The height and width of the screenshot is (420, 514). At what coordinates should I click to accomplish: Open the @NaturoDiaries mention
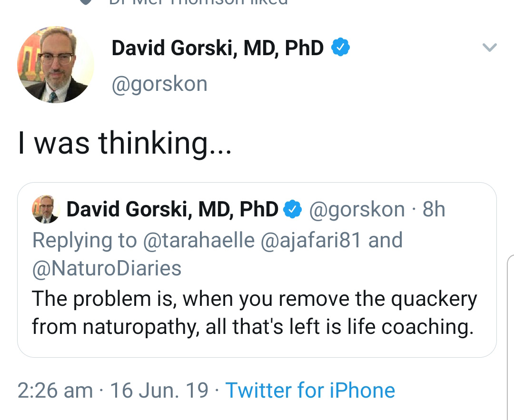(107, 268)
